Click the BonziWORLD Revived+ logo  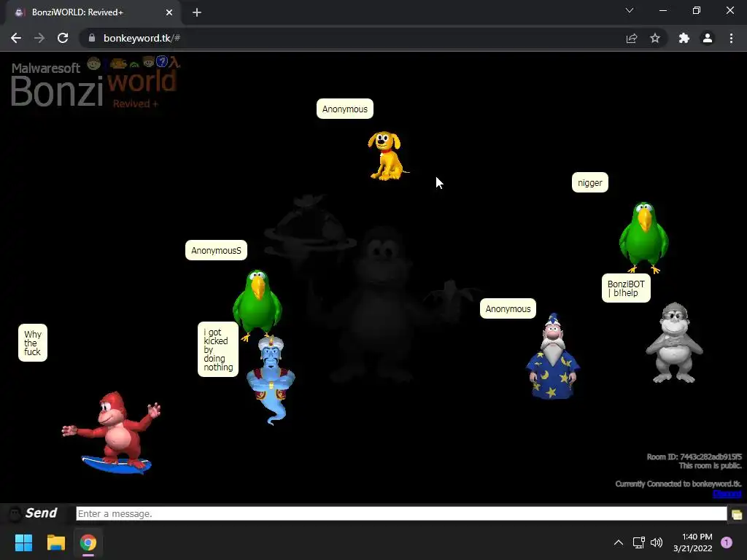point(96,82)
